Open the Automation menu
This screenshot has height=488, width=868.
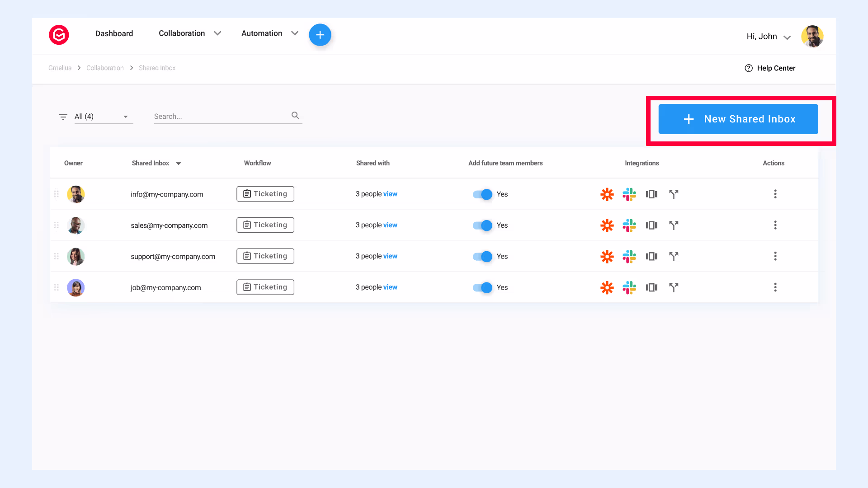coord(269,33)
